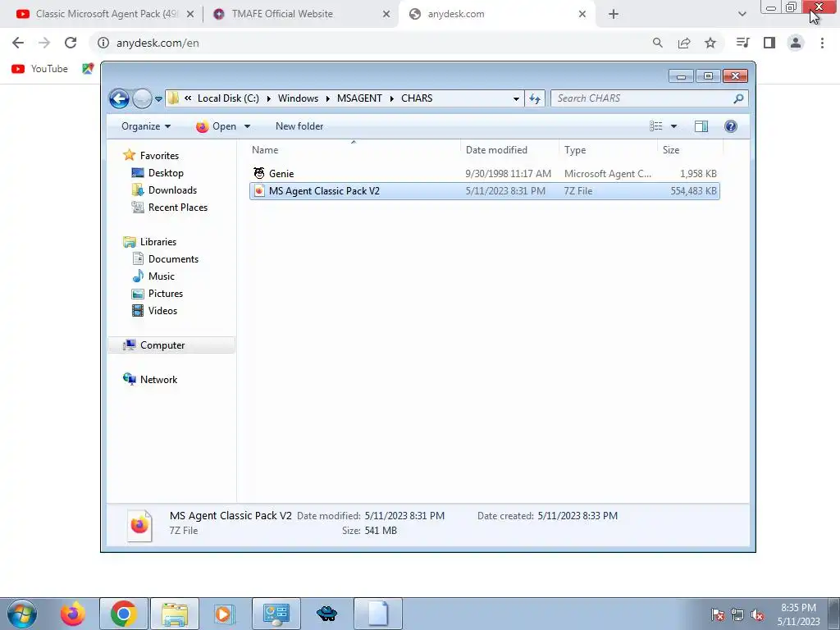Expand the arrow after MSAGENT breadcrumb

[x=391, y=98]
